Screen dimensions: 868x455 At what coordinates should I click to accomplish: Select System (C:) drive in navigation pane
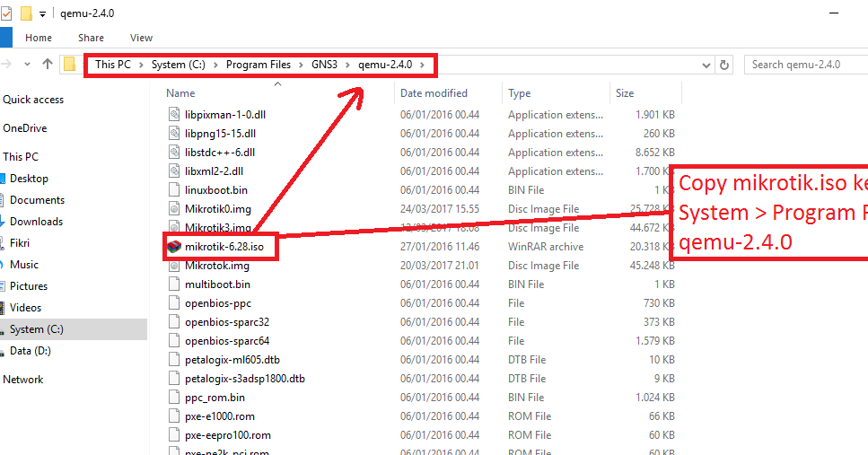(37, 329)
